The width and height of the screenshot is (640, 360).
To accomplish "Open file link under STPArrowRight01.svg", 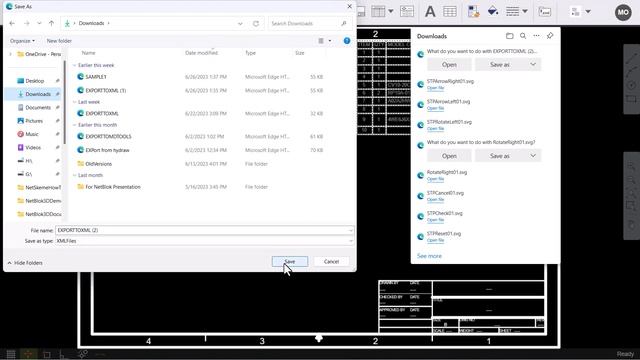I will [435, 88].
